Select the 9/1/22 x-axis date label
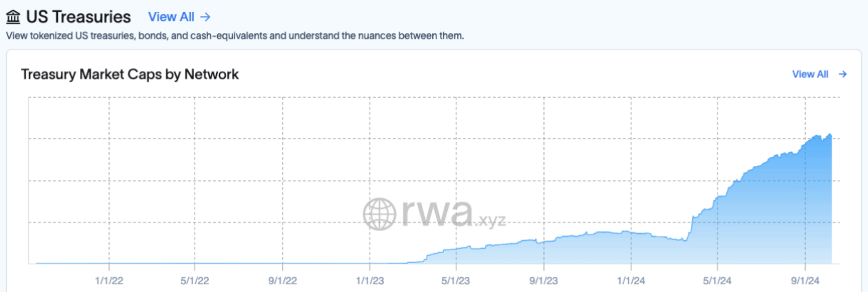Screen dimensions: 868x292 click(x=283, y=281)
